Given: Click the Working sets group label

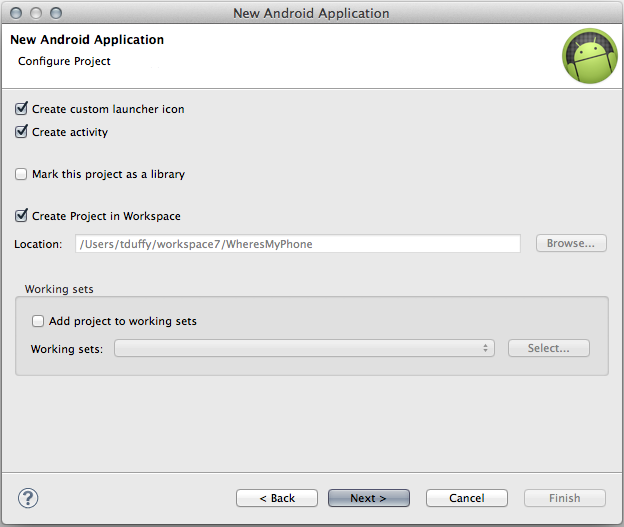Looking at the screenshot, I should pyautogui.click(x=59, y=289).
